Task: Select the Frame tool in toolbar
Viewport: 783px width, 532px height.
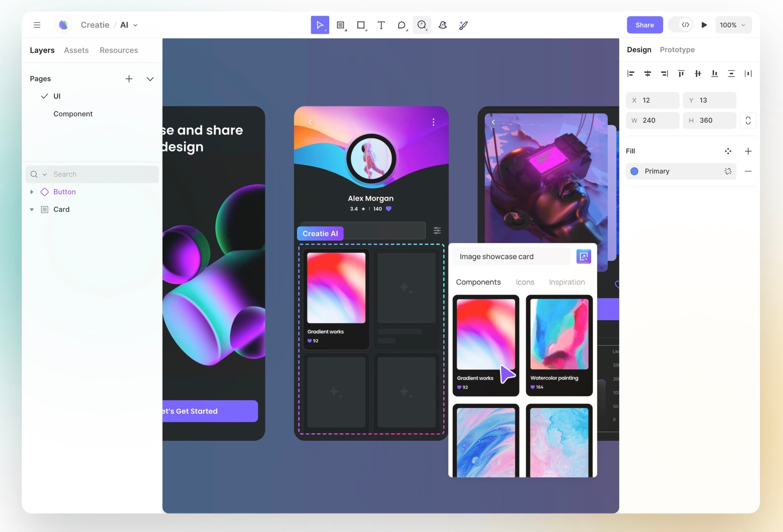Action: click(x=340, y=25)
